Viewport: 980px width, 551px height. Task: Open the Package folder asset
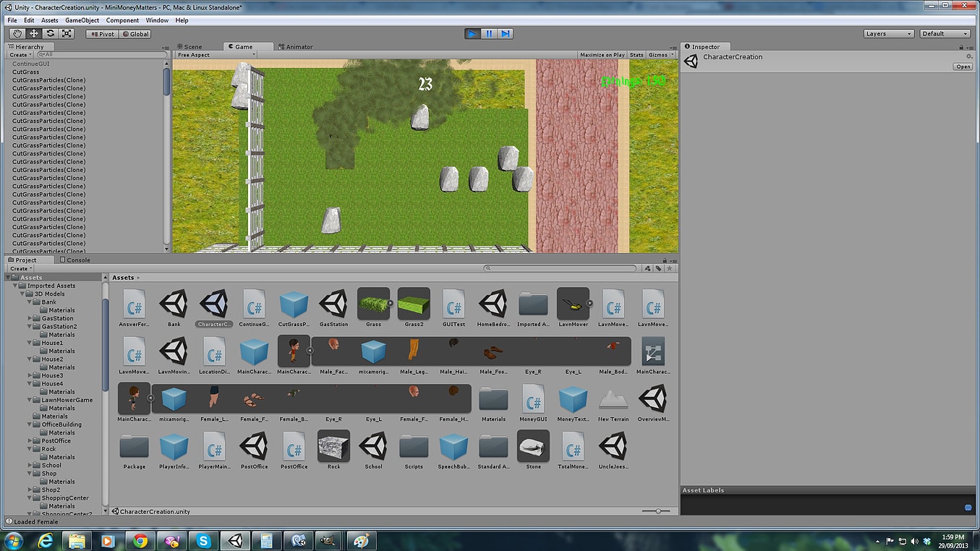(134, 451)
